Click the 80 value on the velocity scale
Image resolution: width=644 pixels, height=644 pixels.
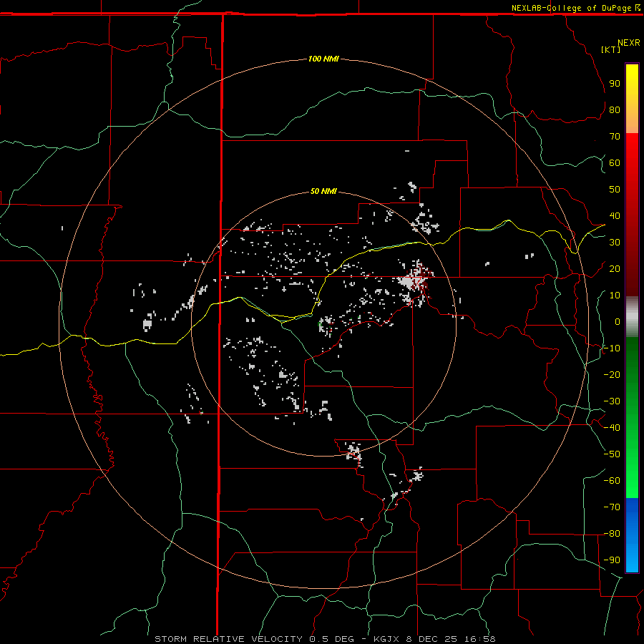coord(615,109)
